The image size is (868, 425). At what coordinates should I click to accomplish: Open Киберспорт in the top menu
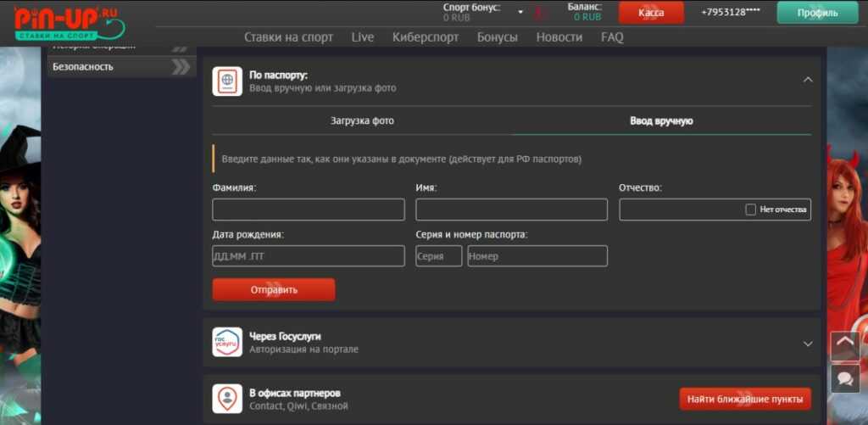(x=426, y=37)
